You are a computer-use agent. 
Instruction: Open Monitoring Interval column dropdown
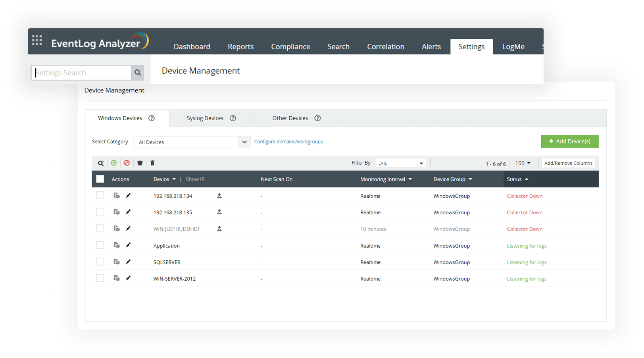pyautogui.click(x=410, y=179)
